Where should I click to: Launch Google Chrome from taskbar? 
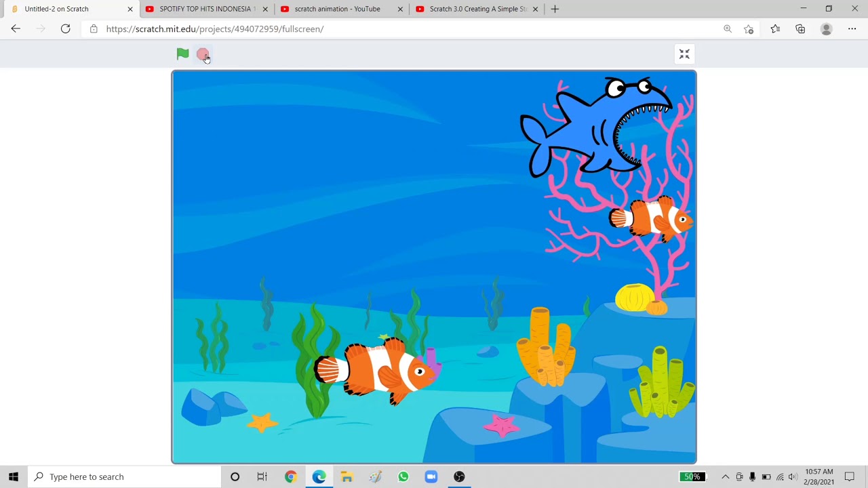click(x=290, y=476)
